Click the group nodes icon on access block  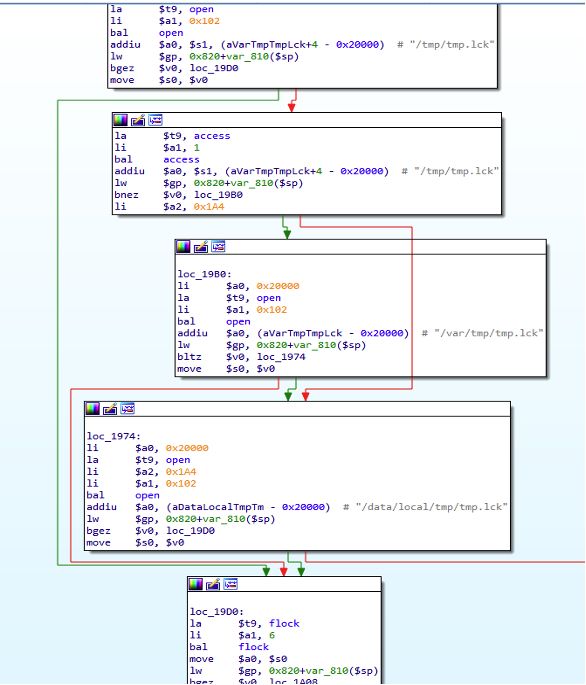tap(155, 120)
